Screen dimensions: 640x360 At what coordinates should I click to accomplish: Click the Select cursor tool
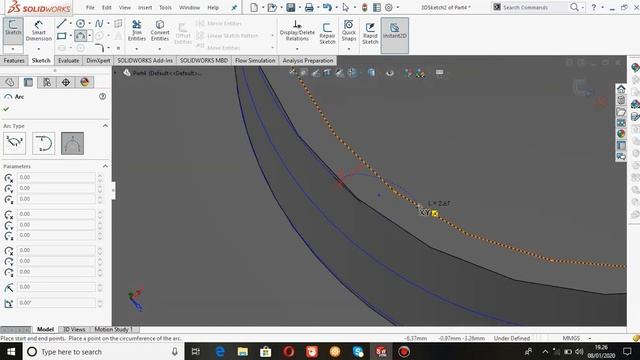point(346,7)
